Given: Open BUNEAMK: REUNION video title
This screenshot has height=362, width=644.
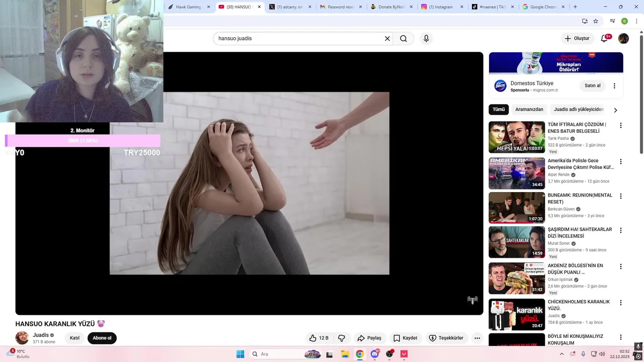Looking at the screenshot, I should (580, 199).
